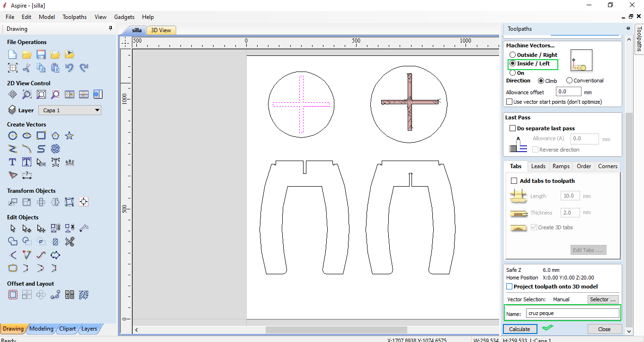Select the On machine vectors option
Screen dimensions: 644x342
pos(512,73)
